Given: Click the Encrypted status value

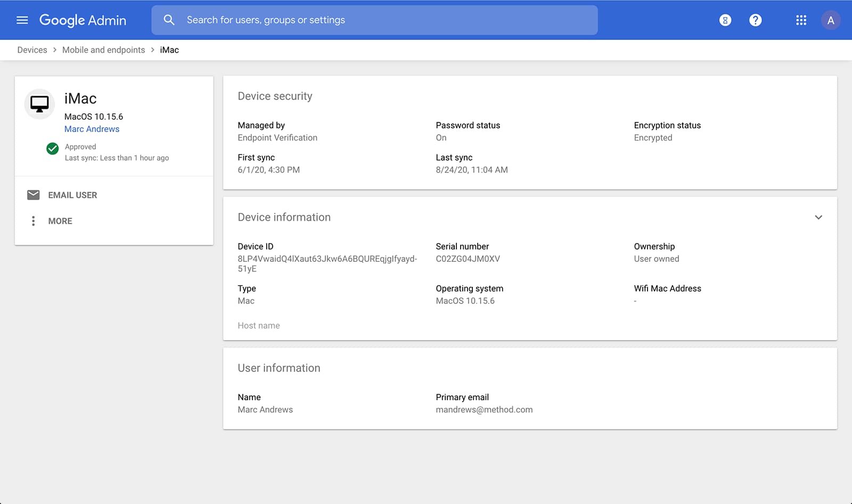Looking at the screenshot, I should point(653,138).
